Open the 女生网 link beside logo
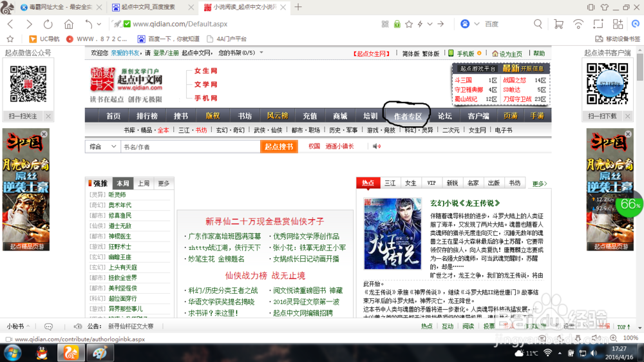Viewport: 644px width, 362px height. pos(205,71)
